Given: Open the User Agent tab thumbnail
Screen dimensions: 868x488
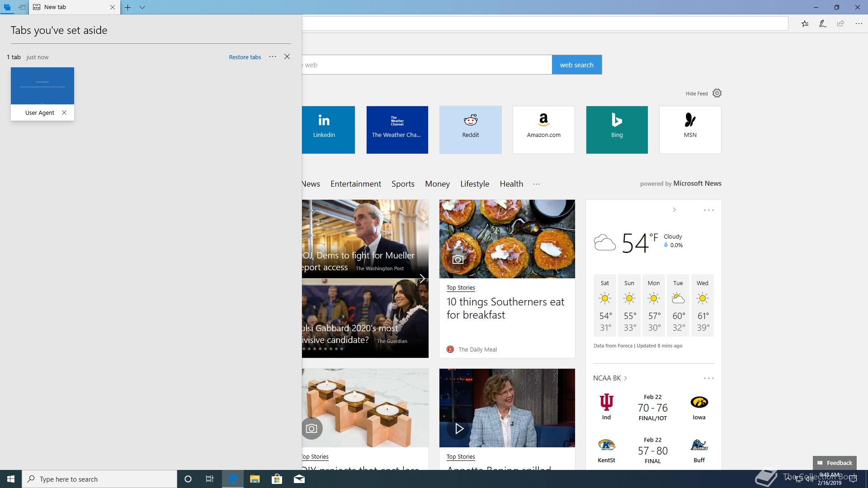Looking at the screenshot, I should tap(42, 86).
